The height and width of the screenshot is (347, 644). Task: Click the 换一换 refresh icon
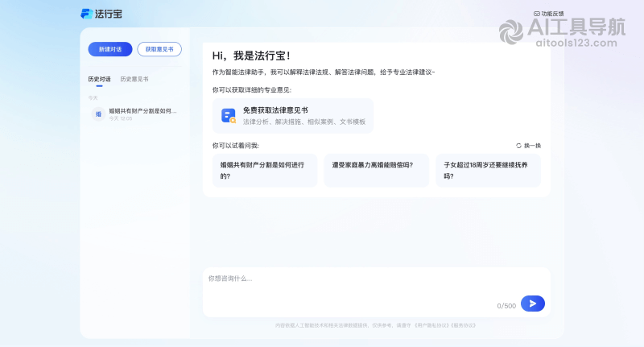(x=518, y=146)
